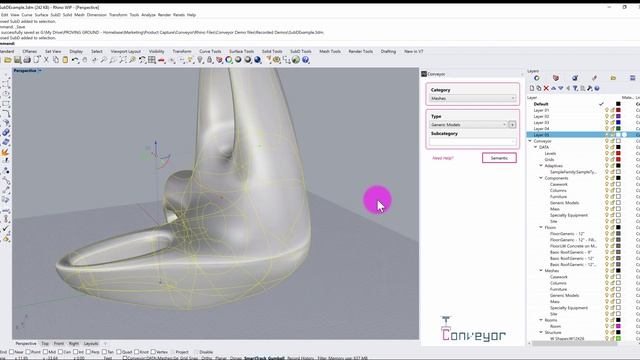Open the SubD menu
This screenshot has width=640, height=360.
[56, 15]
